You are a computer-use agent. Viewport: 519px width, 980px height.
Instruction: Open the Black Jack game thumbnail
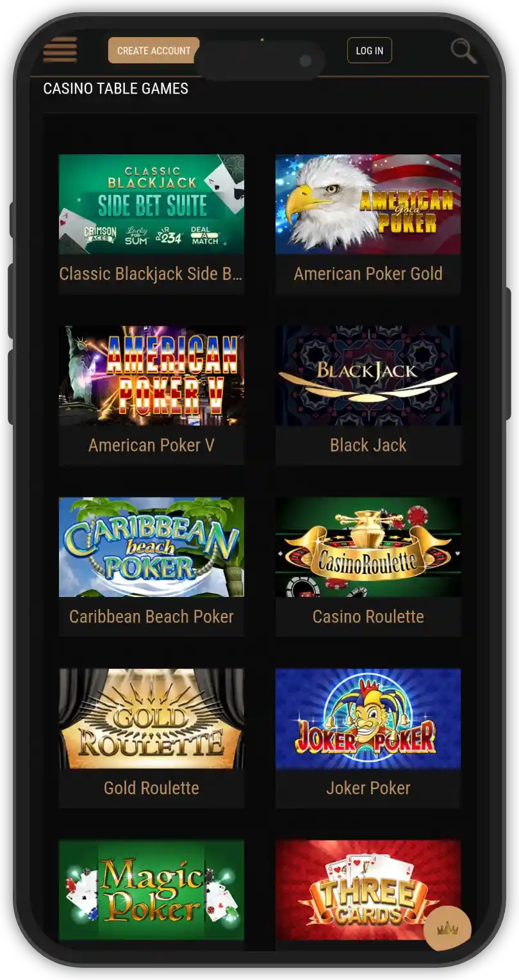point(368,376)
